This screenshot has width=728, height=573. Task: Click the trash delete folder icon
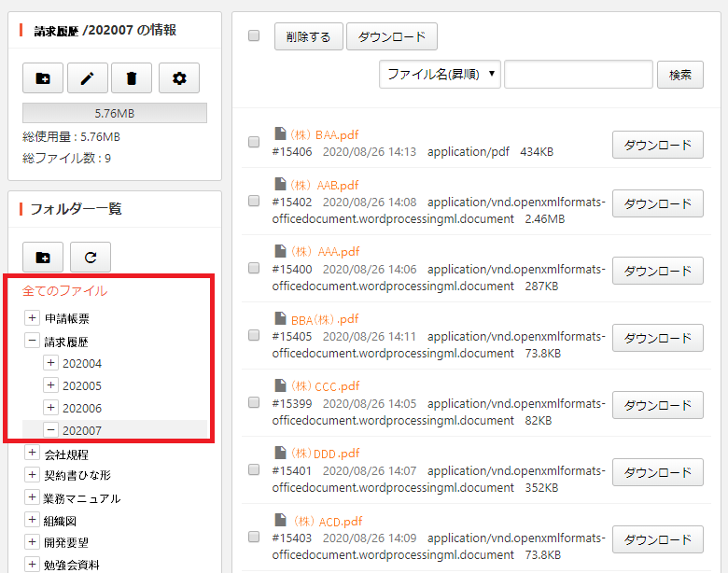click(132, 79)
